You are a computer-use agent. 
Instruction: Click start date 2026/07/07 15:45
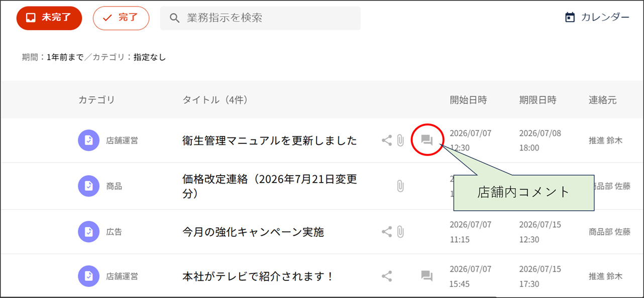(470, 276)
